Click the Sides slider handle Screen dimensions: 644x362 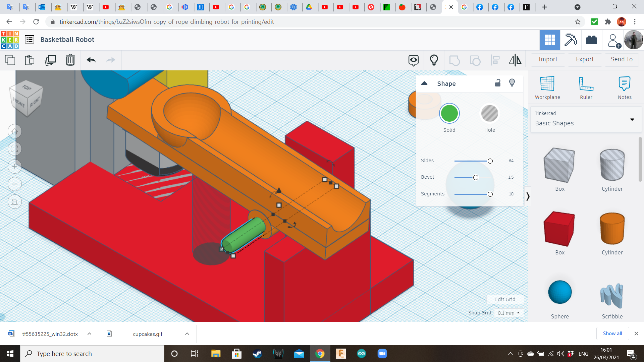pyautogui.click(x=490, y=161)
